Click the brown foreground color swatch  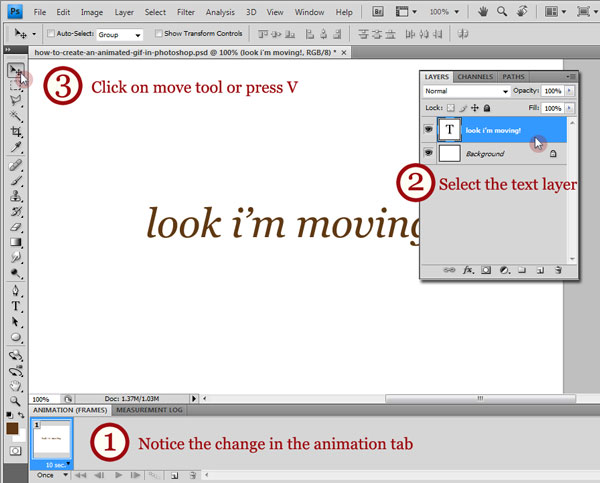(x=13, y=428)
